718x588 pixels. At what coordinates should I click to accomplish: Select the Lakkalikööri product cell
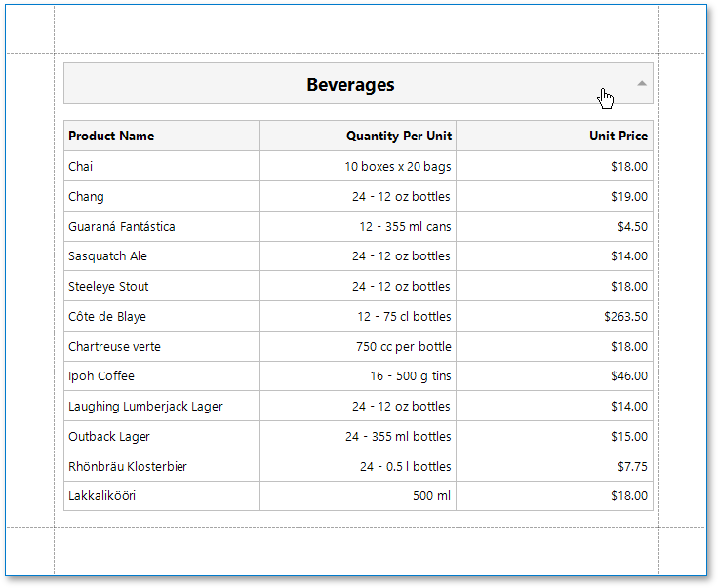[x=101, y=496]
